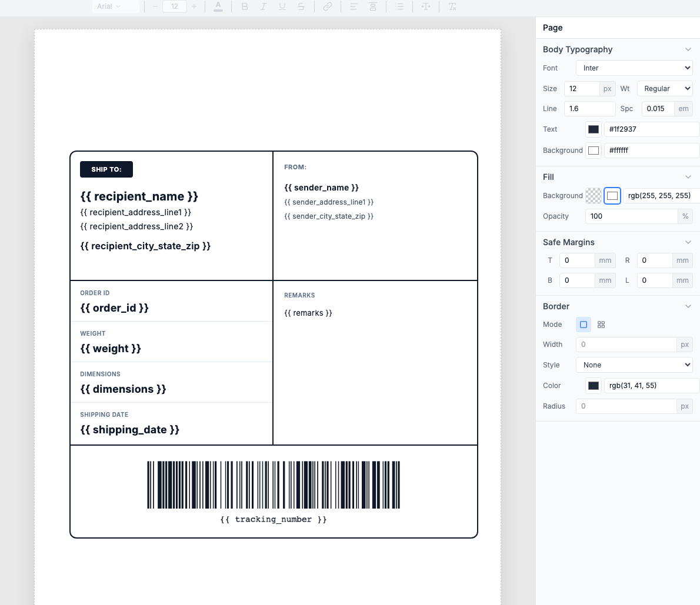Toggle uniform border mode

click(x=583, y=325)
